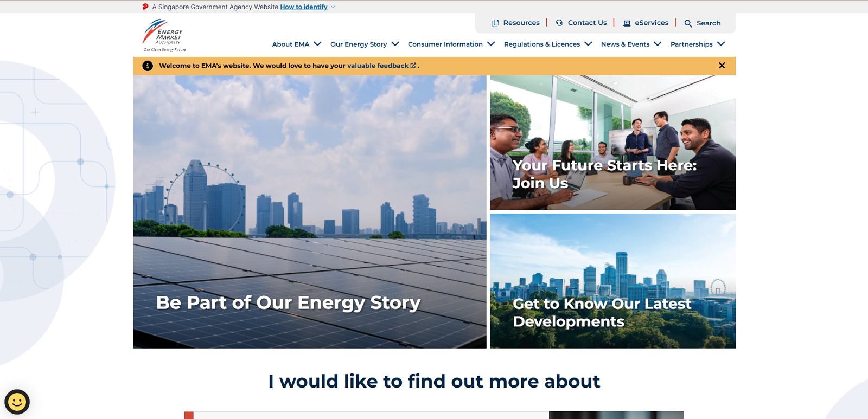Viewport: 868px width, 419px height.
Task: Open the Be Part of Our Energy Story banner
Action: (x=310, y=212)
